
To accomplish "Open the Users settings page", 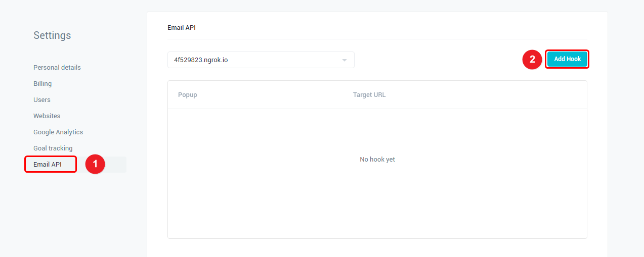I will coord(42,100).
